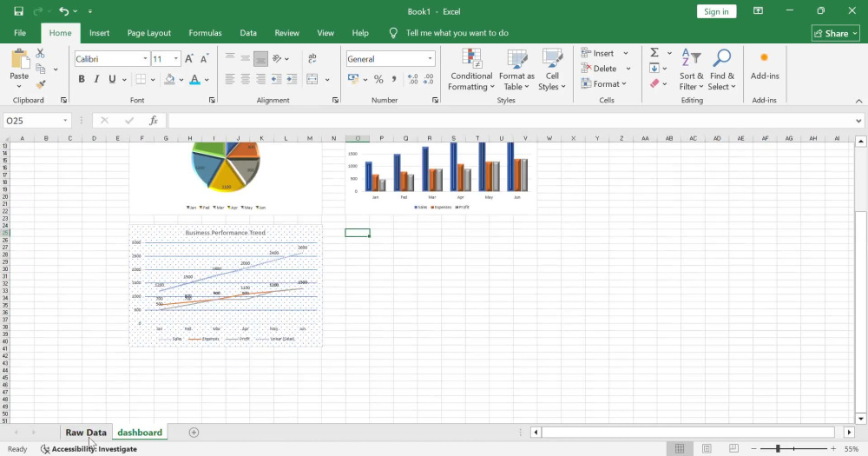
Task: Switch to the Data tab
Action: (248, 33)
